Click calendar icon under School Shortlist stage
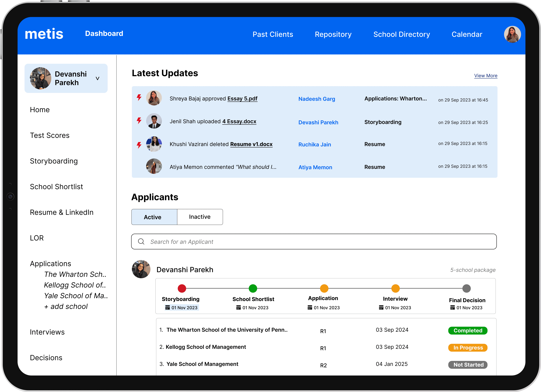Viewport: 541px width, 392px height. [x=238, y=308]
